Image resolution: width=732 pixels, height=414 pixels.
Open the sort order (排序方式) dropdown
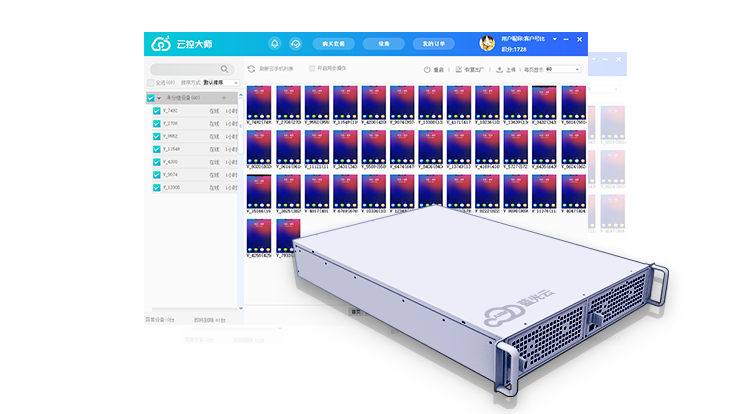pos(221,83)
